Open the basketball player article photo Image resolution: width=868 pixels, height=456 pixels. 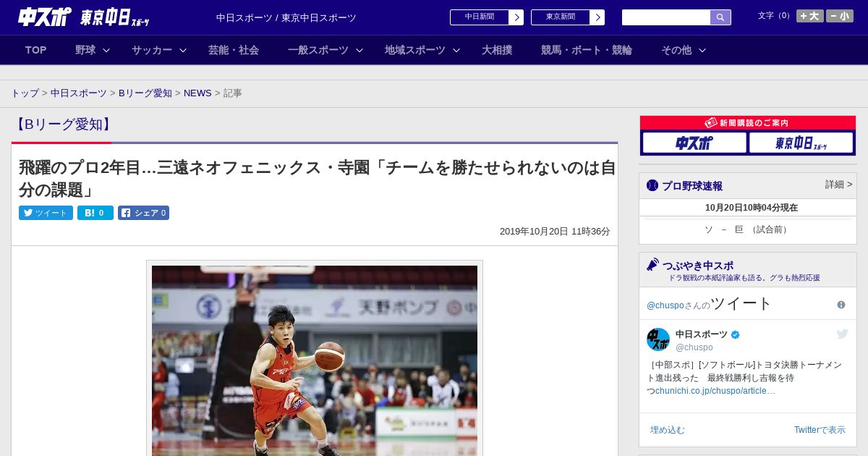pos(315,360)
